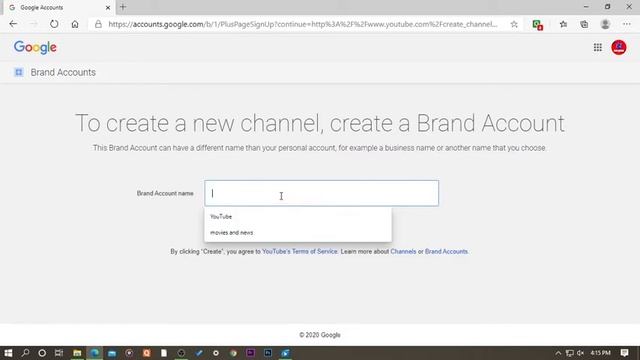
Task: Open the browser profile avatar
Action: [605, 24]
